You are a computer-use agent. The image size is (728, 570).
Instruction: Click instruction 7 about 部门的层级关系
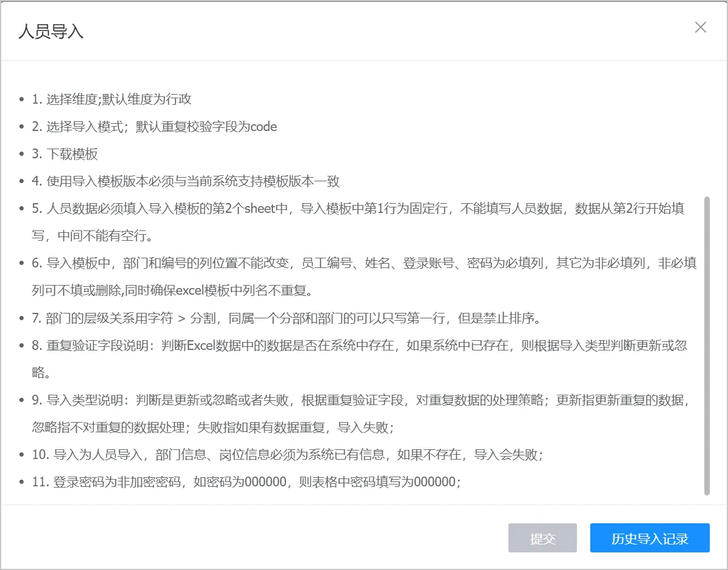pos(291,318)
